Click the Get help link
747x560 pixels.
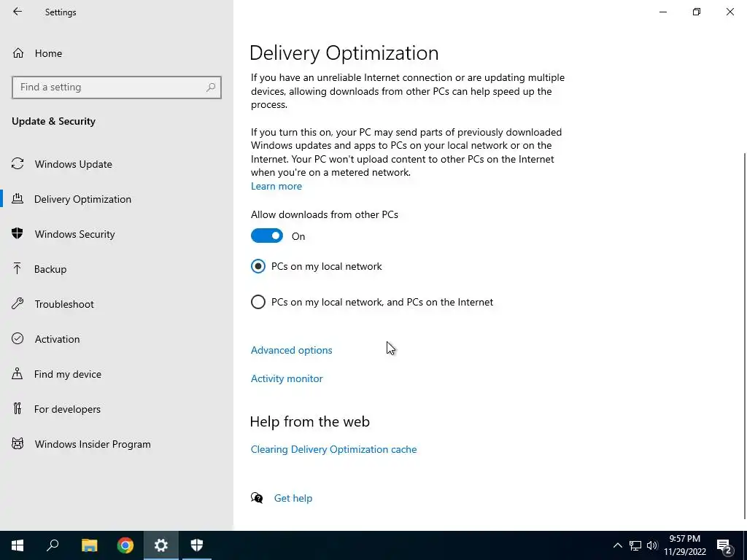click(293, 498)
